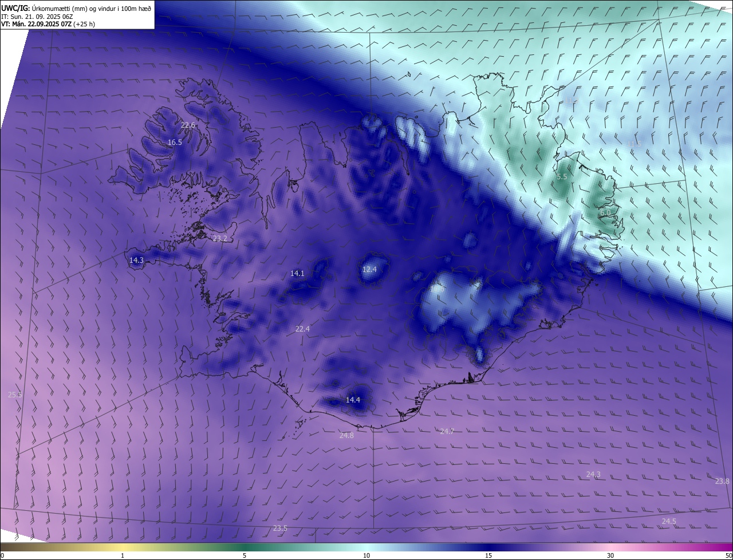This screenshot has height=560, width=733.
Task: Click the 23.8 value at the right edge
Action: (722, 481)
